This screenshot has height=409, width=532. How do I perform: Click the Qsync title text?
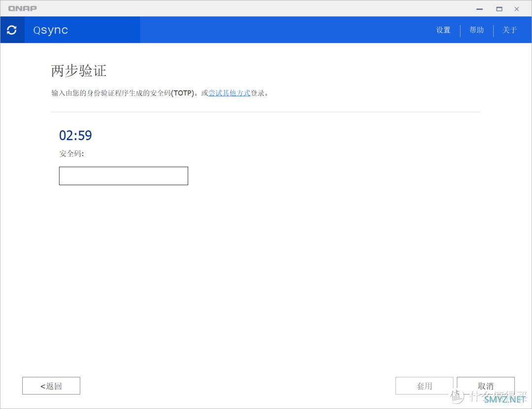click(x=51, y=30)
